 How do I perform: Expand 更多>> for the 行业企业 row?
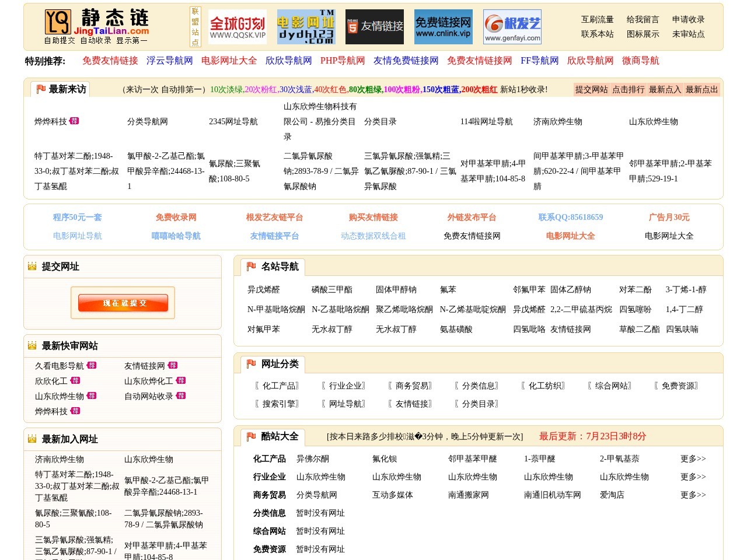(x=693, y=477)
